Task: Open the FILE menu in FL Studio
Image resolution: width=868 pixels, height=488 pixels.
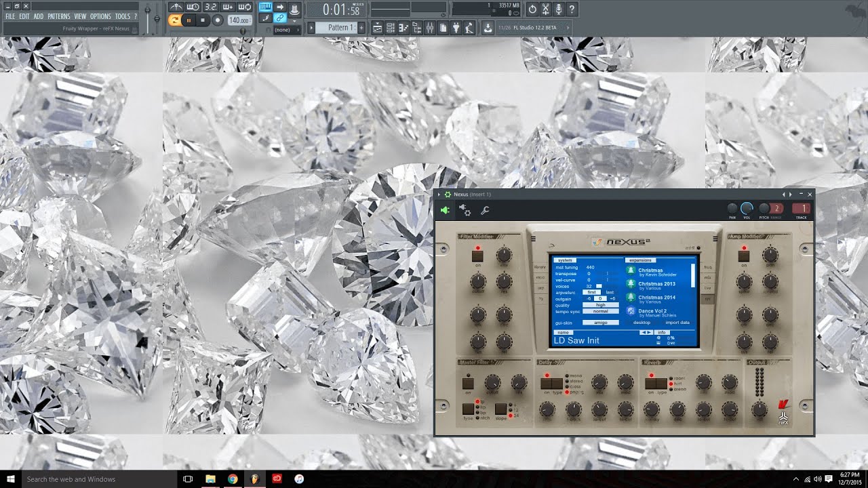Action: 10,16
